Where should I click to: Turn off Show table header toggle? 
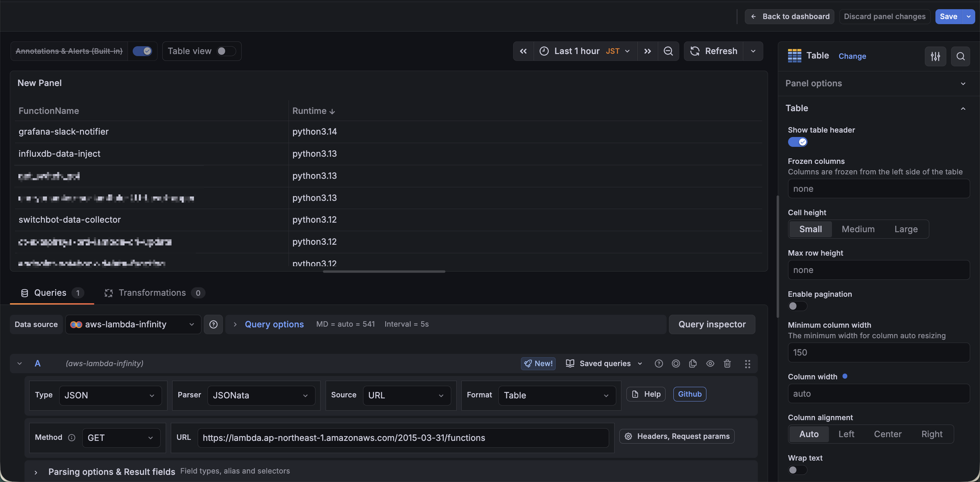tap(797, 142)
